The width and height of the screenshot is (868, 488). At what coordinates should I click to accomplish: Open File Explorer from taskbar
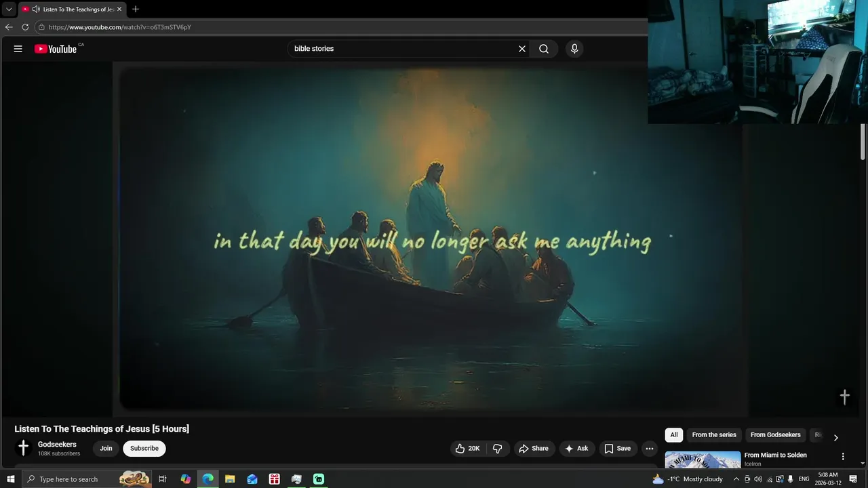pos(230,479)
